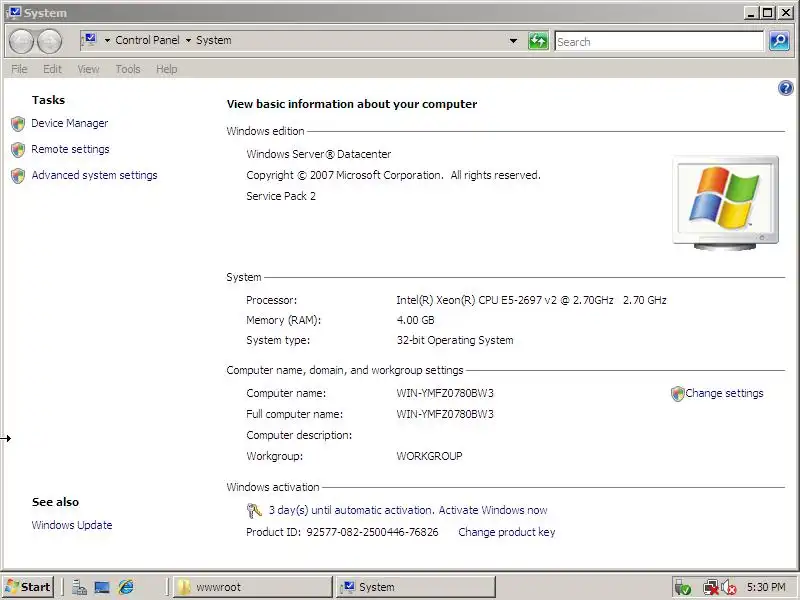Click Change product key
The image size is (800, 600).
pos(507,532)
